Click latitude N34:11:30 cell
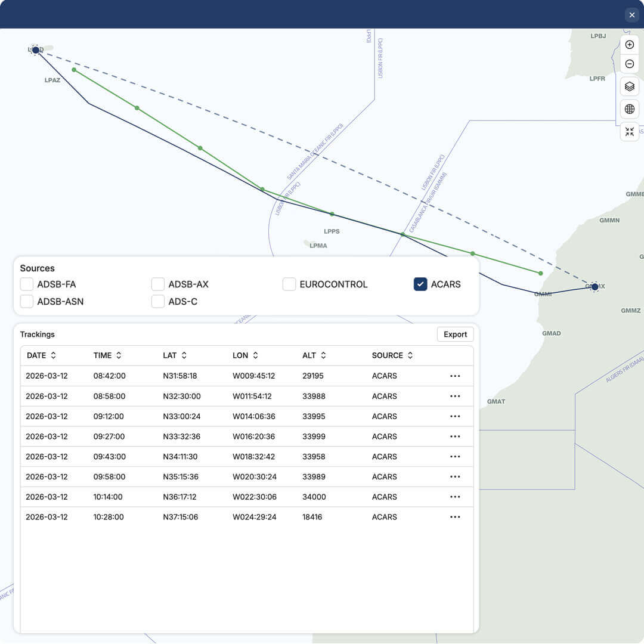644x644 pixels. [x=180, y=457]
